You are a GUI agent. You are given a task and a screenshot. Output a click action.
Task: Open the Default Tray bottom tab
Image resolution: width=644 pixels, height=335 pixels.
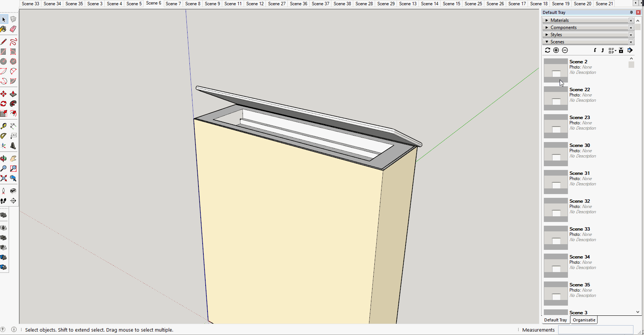555,320
